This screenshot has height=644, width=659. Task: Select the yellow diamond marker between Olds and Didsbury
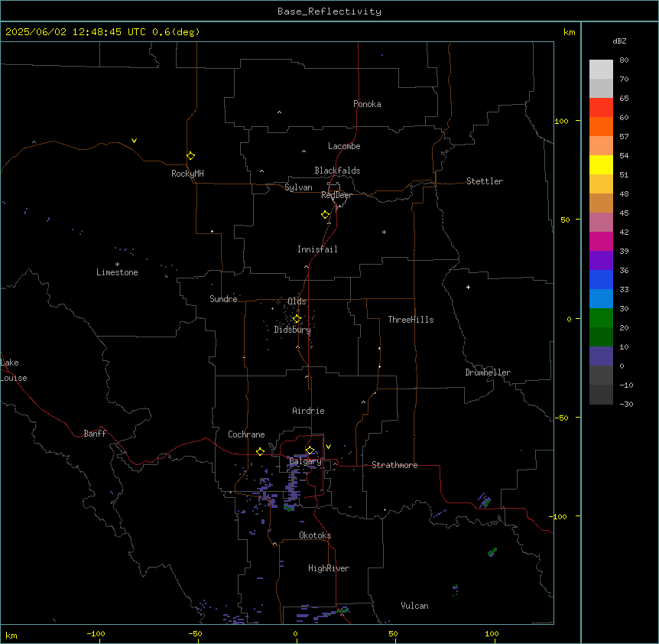297,318
